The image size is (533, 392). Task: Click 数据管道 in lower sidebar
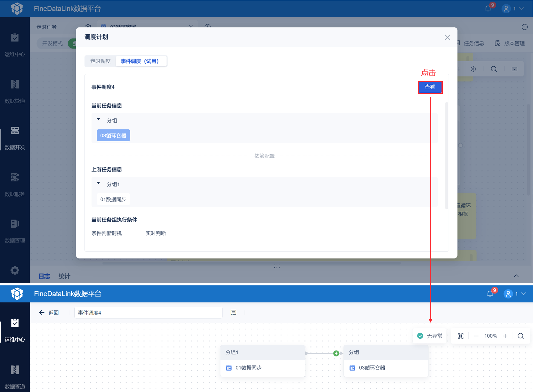click(15, 377)
